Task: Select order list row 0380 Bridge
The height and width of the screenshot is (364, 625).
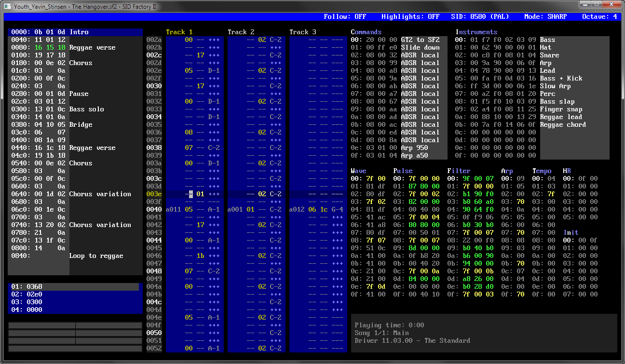Action: (x=75, y=124)
